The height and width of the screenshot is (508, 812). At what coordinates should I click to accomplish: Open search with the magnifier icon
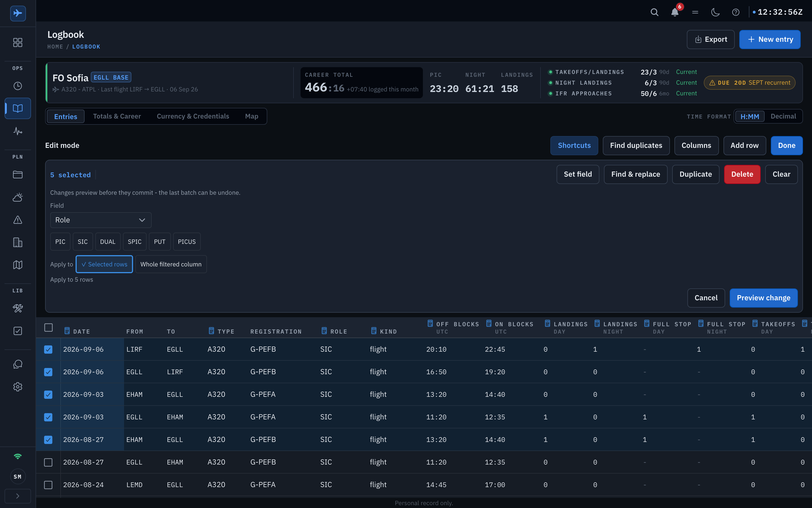point(654,12)
